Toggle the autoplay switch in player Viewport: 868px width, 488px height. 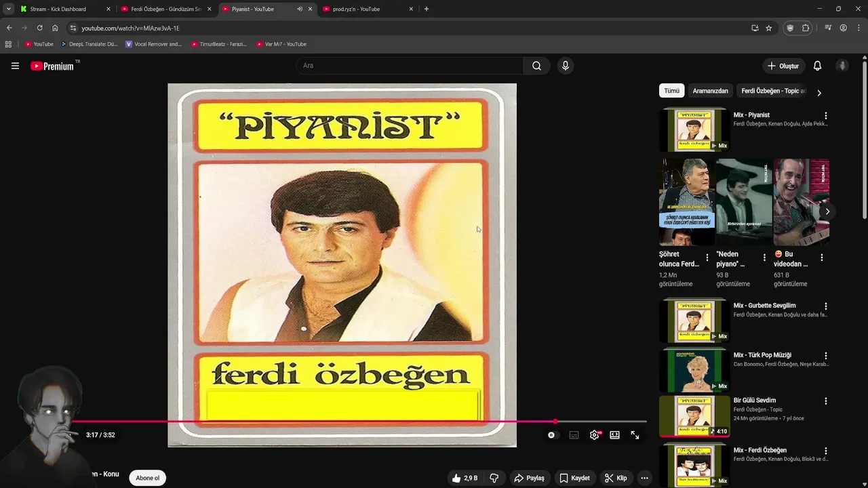click(552, 435)
